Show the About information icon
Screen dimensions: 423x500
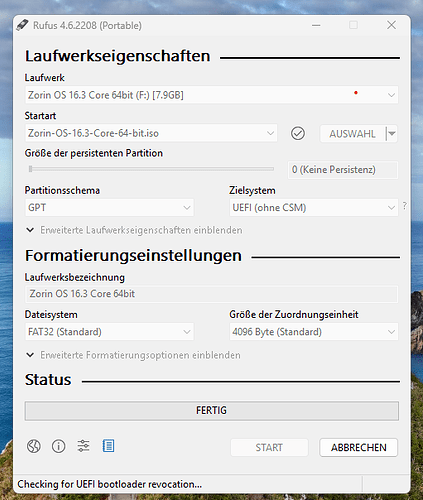tap(58, 446)
